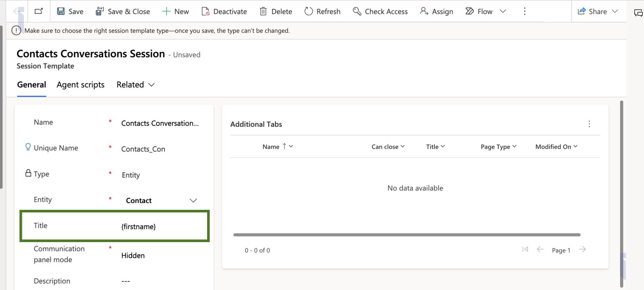Click the Delete trash icon
644x290 pixels.
coord(263,11)
